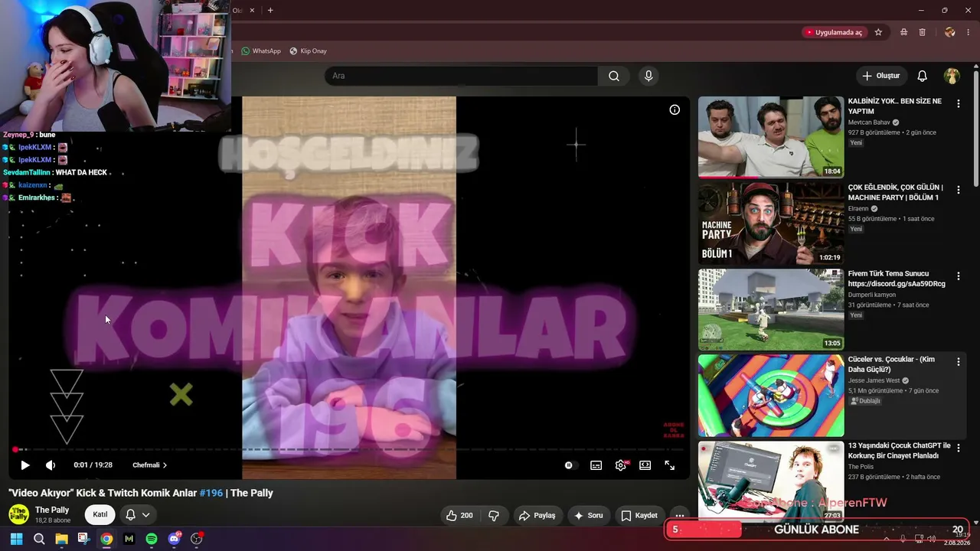
Task: Play the YouTube video
Action: (x=24, y=465)
